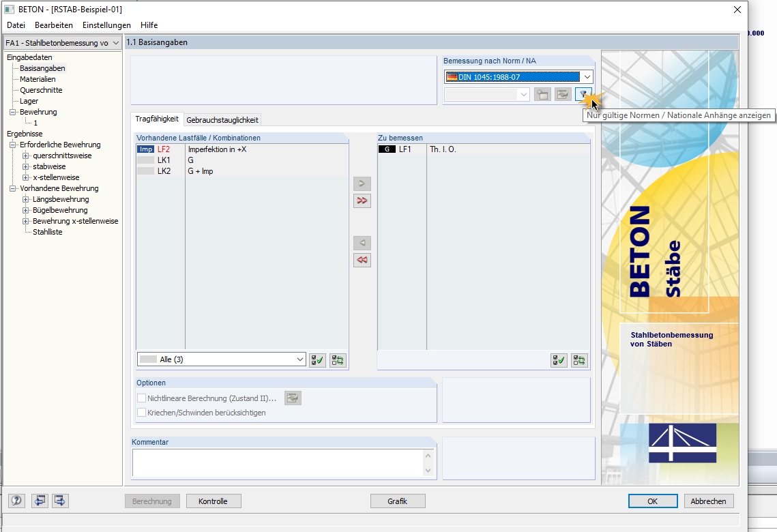The image size is (777, 532).
Task: Click the Grafik button
Action: (398, 501)
